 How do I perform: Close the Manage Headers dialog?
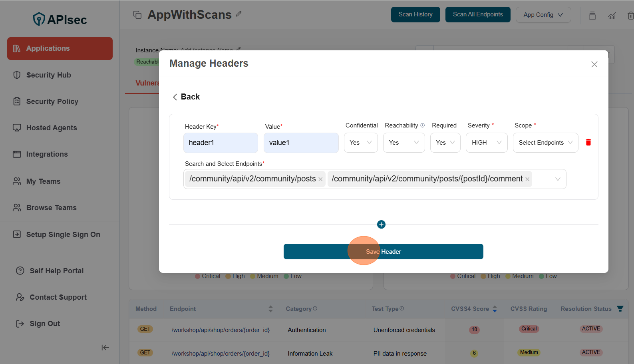[x=594, y=64]
